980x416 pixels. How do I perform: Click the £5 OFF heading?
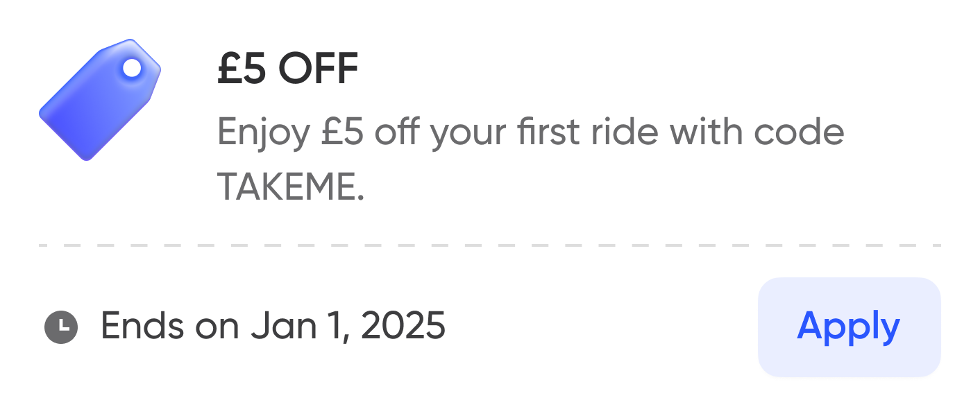click(287, 70)
